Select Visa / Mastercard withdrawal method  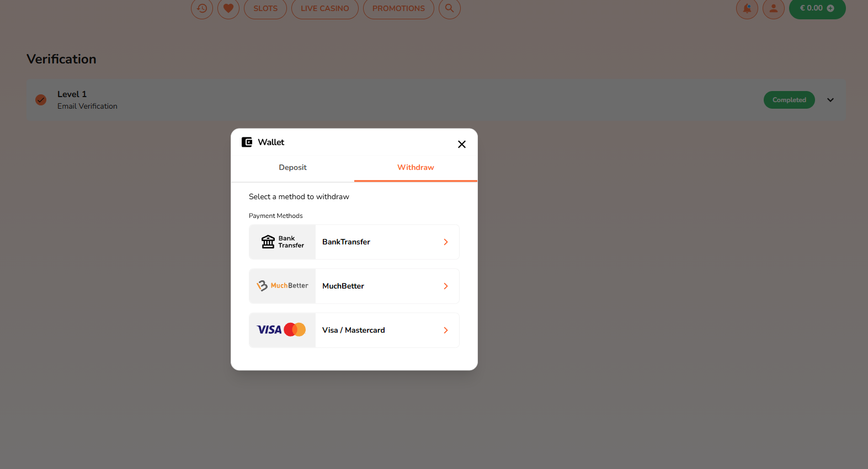pyautogui.click(x=354, y=330)
